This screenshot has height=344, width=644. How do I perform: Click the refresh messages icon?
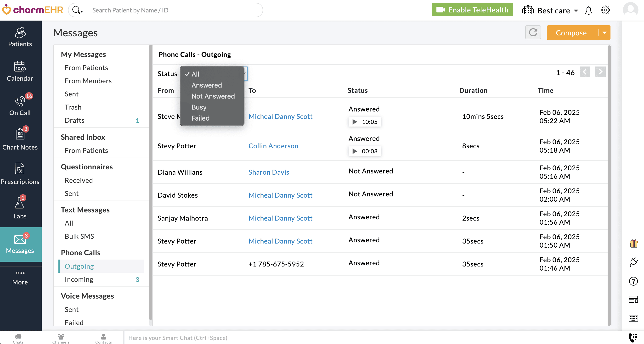pos(533,33)
